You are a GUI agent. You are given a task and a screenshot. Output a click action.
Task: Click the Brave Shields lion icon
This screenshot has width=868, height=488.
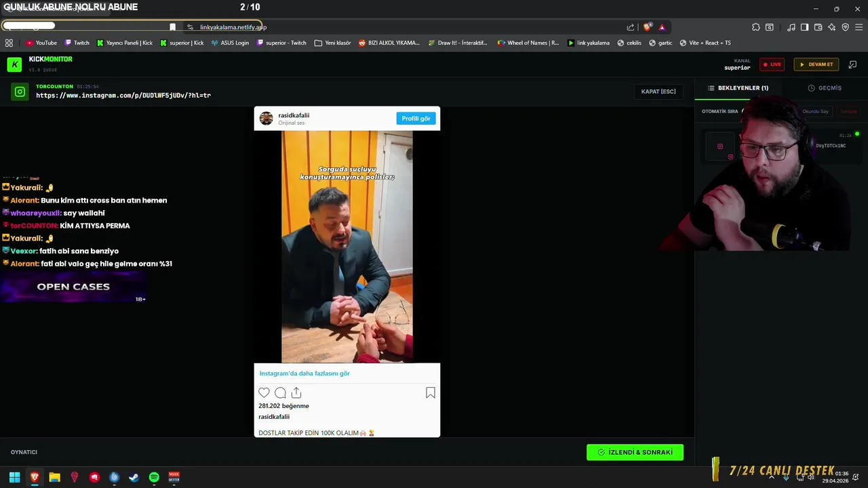pos(648,27)
